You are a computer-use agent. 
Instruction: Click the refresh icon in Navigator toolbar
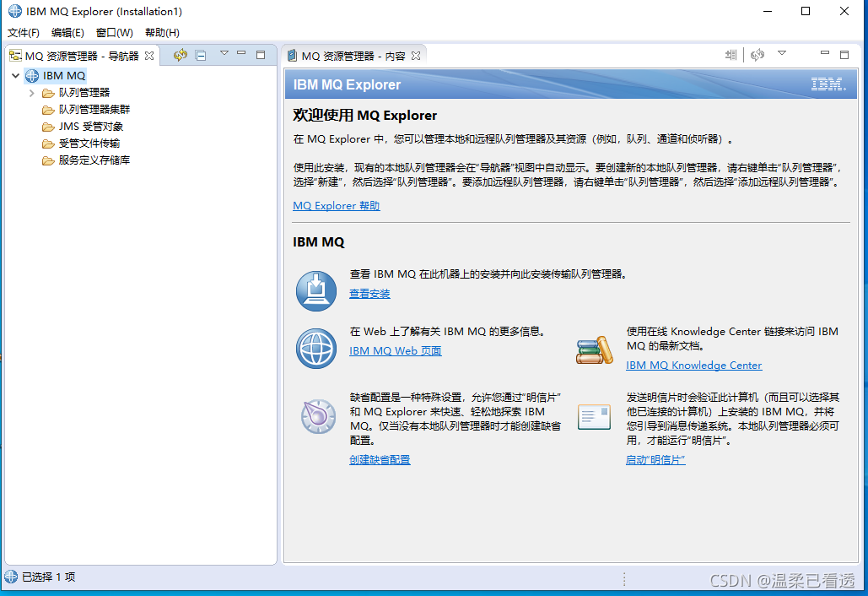[180, 55]
